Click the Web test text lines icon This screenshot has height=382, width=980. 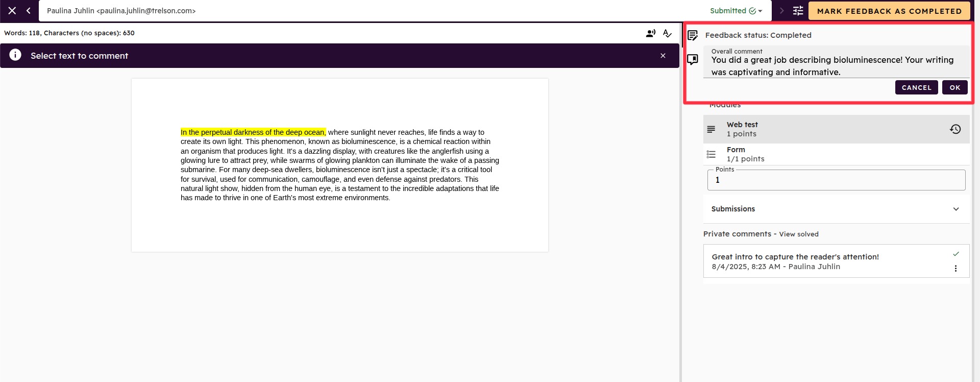(711, 129)
